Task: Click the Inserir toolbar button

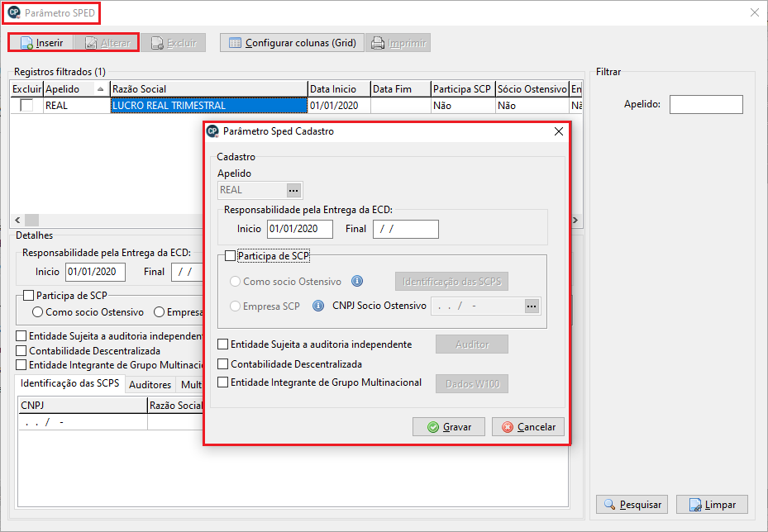Action: coord(41,43)
